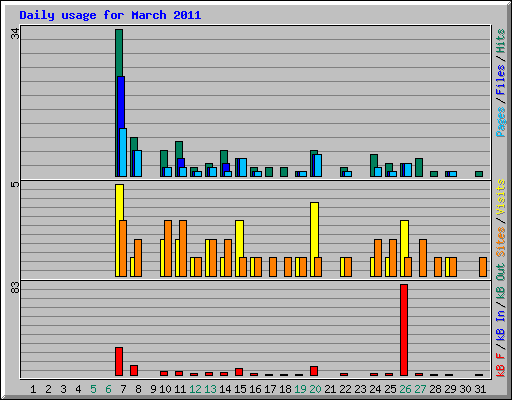
Task: Click the green weekend day label '20'
Action: (315, 389)
